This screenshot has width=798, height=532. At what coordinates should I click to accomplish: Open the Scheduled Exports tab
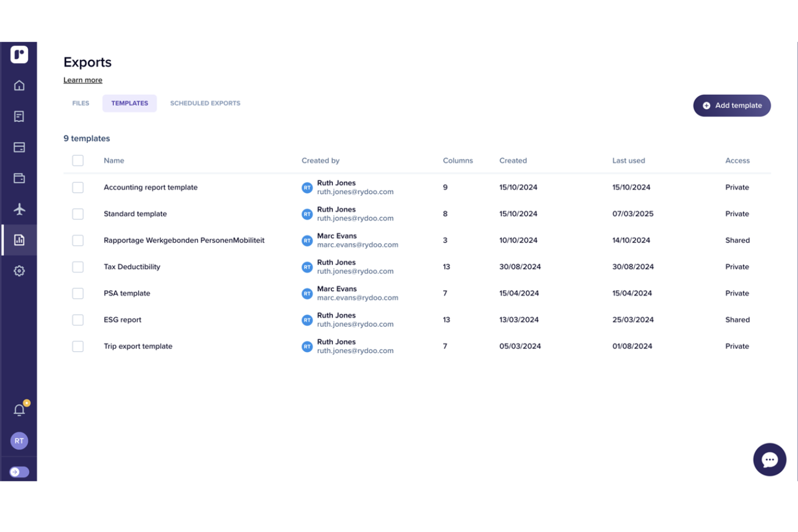pos(205,103)
